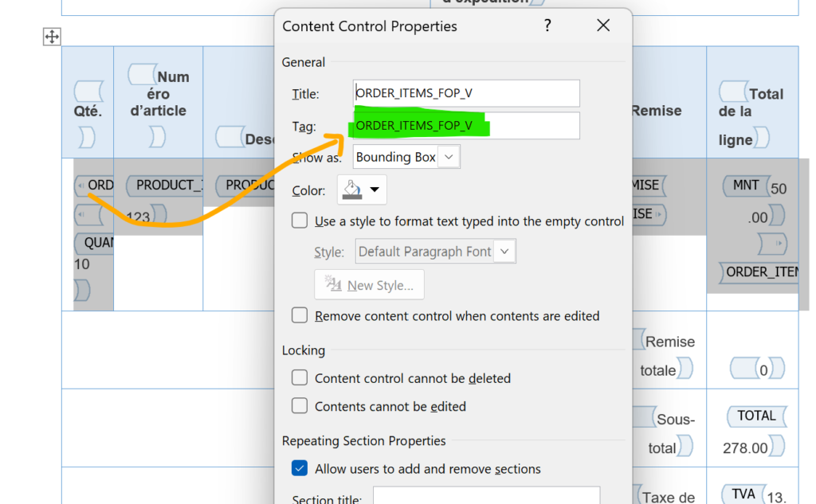Enable Content control cannot be deleted
816x504 pixels.
[300, 377]
